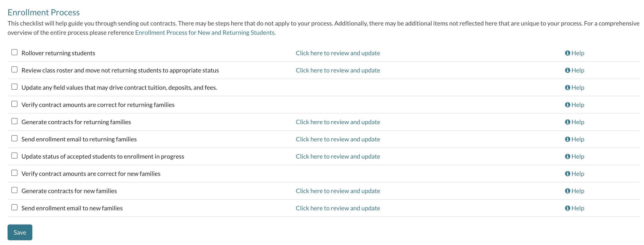644x245 pixels.
Task: Click Help icon for Generate contracts for new families
Action: click(567, 191)
